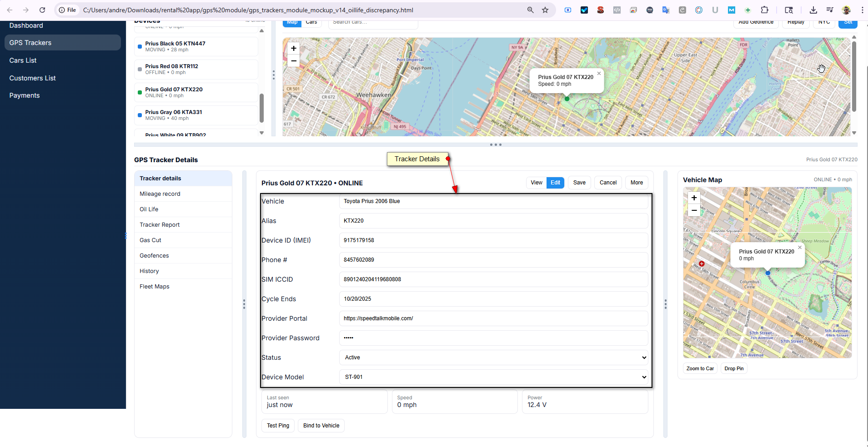Screen dimensions: 868x447
Task: Open Oil Life section
Action: pyautogui.click(x=149, y=209)
